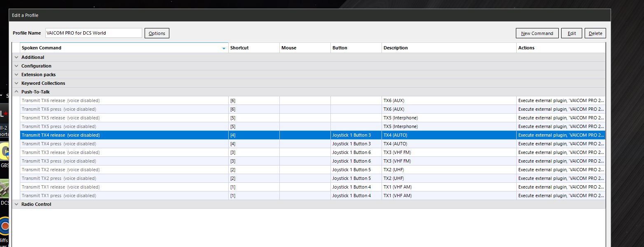Expand the Radio Control category
Image resolution: width=644 pixels, height=247 pixels.
pos(16,204)
